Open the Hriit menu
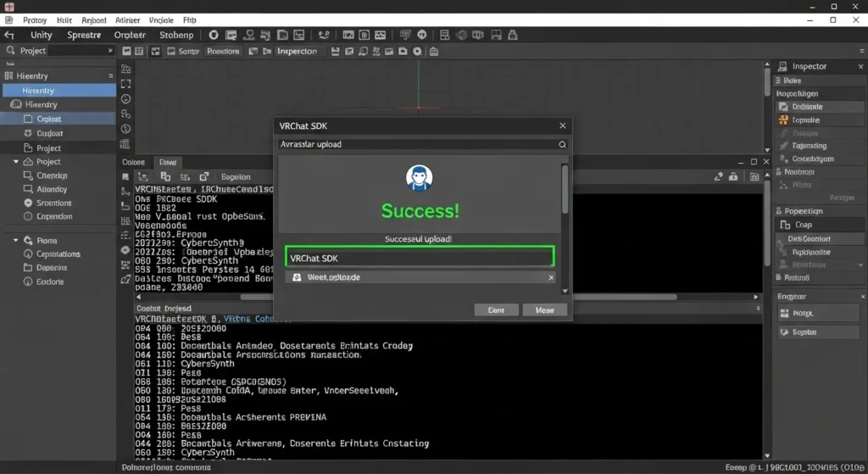This screenshot has height=474, width=868. click(64, 20)
